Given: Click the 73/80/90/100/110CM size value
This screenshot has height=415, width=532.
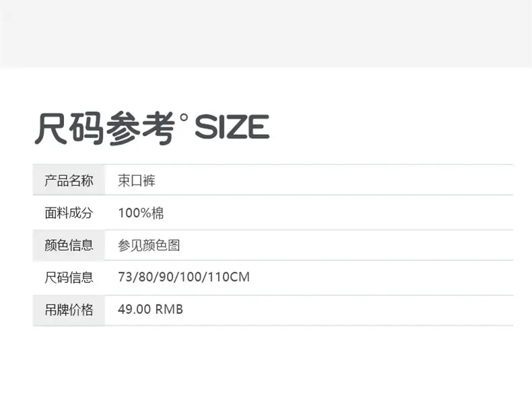Looking at the screenshot, I should [184, 277].
